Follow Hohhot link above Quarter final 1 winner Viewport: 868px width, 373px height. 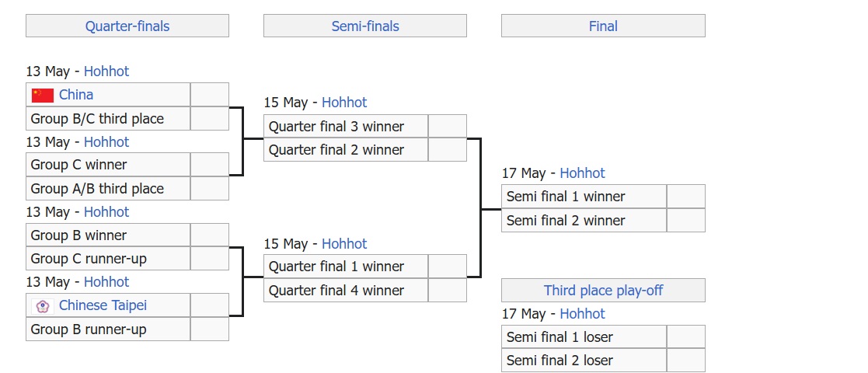344,243
